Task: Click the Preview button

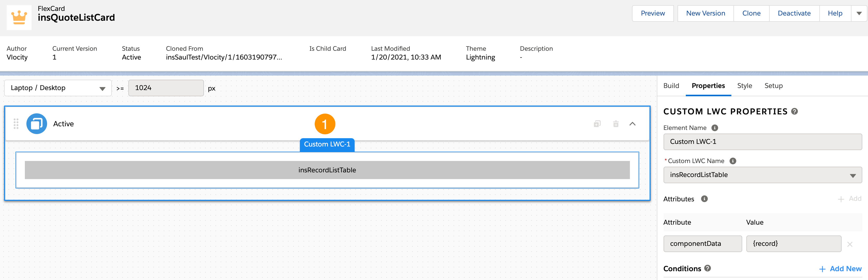Action: click(653, 13)
